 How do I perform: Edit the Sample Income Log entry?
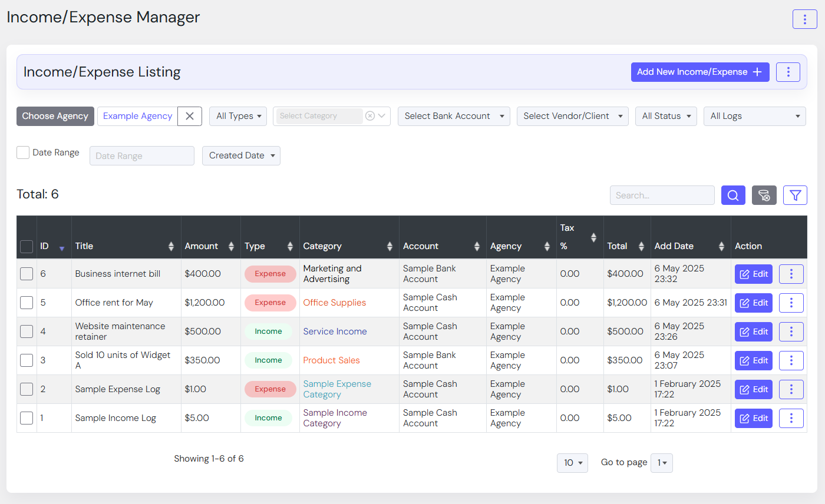[753, 418]
